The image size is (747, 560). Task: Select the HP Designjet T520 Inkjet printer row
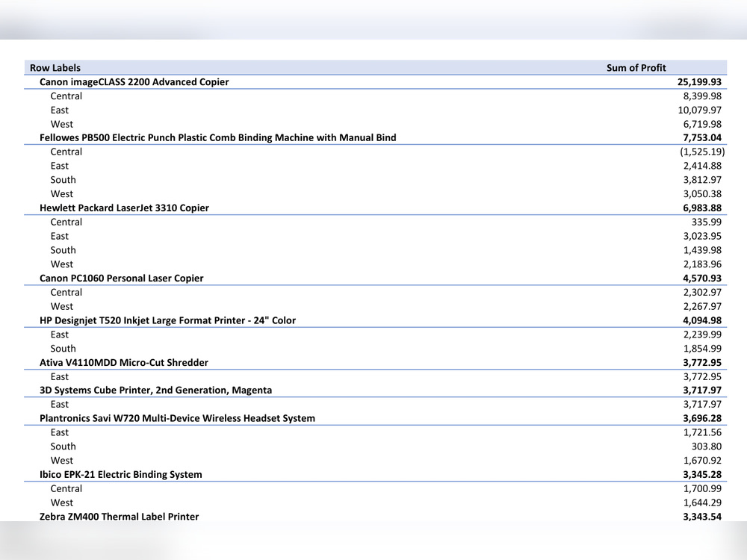pos(376,320)
